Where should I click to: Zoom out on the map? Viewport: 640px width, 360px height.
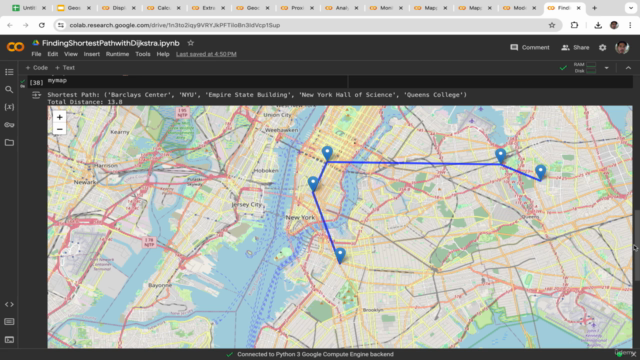60,129
